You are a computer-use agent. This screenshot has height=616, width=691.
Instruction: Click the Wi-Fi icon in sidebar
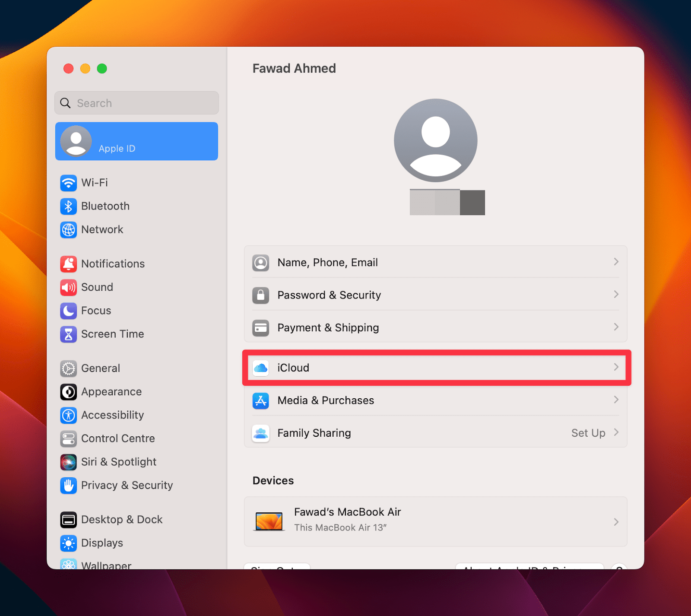[x=68, y=183]
